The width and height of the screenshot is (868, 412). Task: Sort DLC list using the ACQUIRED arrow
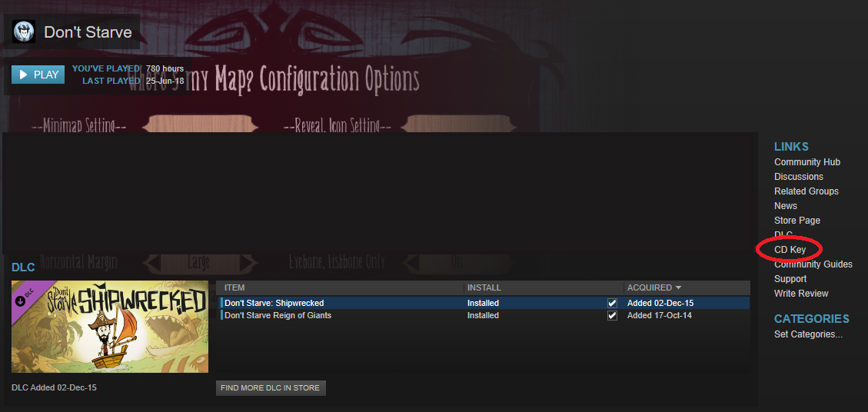(x=678, y=288)
